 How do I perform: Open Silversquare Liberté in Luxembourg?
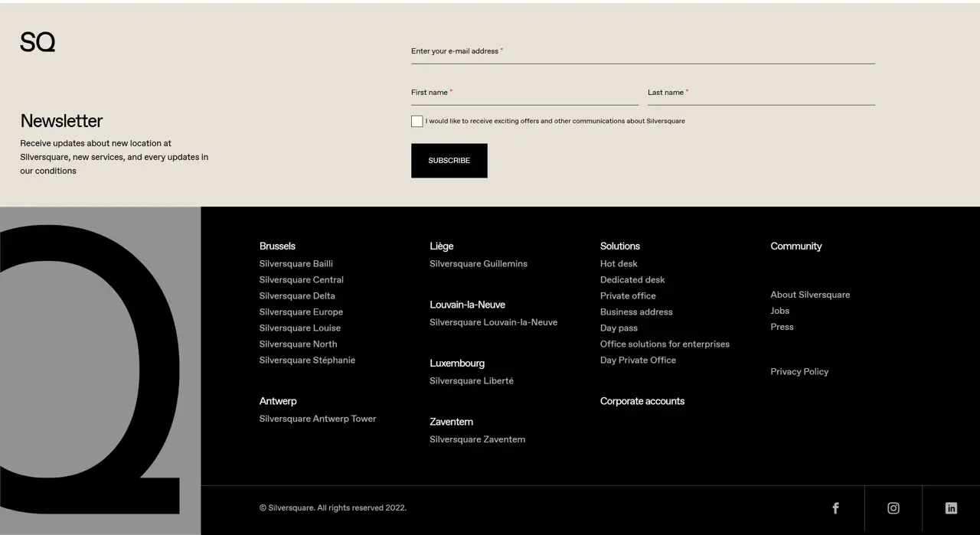[472, 380]
